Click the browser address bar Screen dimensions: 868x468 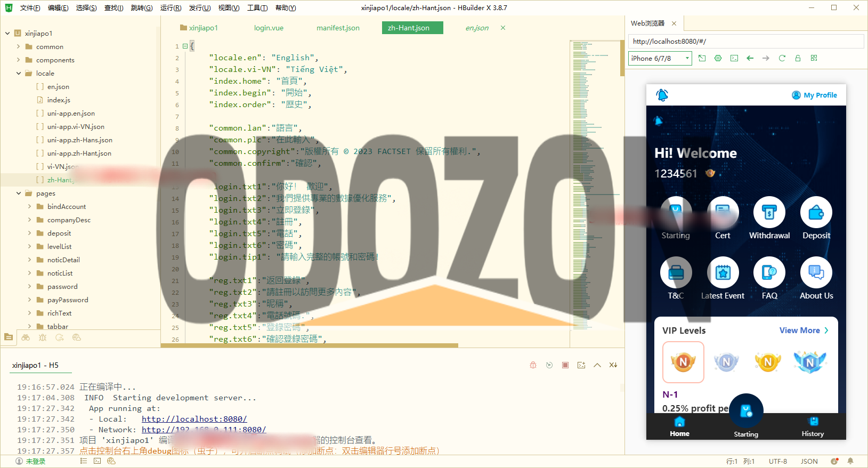746,41
